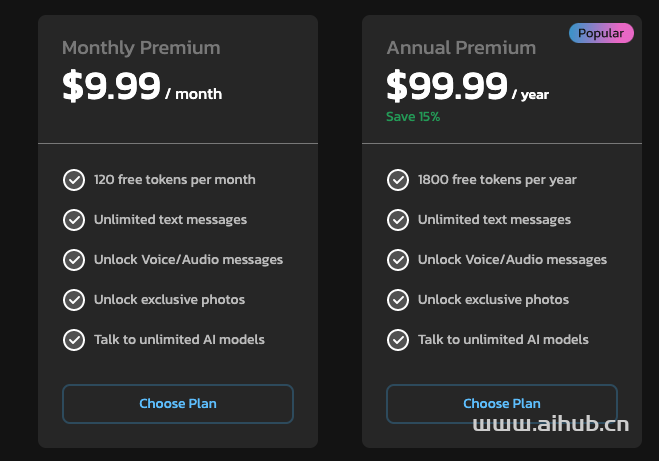Click checkmark next to monthly Unlock Voice/Audio messages
Image resolution: width=659 pixels, height=461 pixels.
point(74,260)
